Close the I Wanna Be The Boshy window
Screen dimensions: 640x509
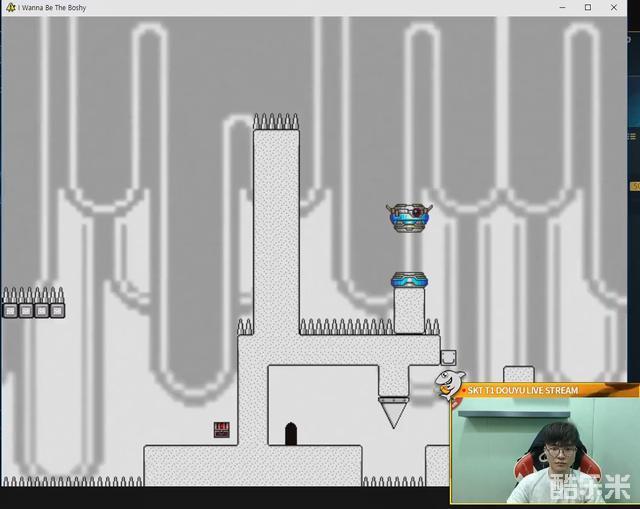613,7
